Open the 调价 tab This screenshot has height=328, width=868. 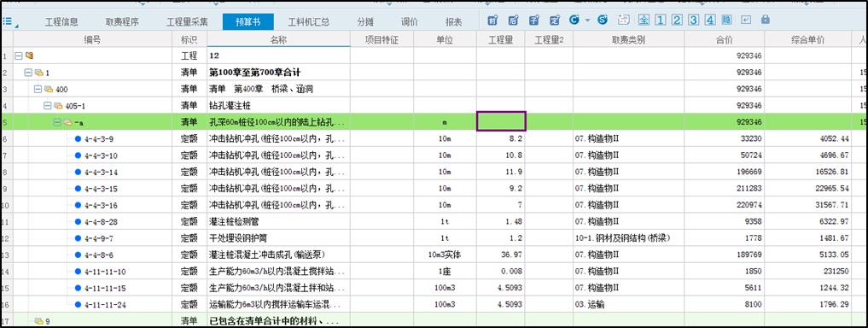pyautogui.click(x=410, y=22)
